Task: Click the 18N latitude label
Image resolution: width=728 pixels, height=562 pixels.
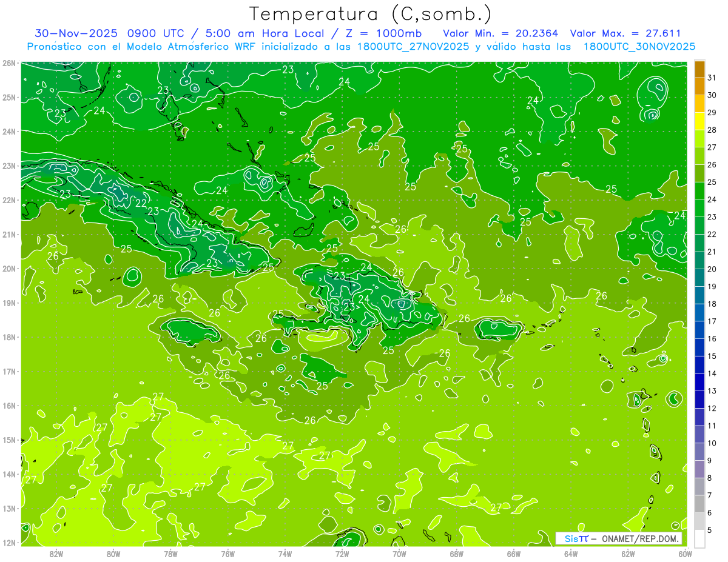Action: pos(9,337)
